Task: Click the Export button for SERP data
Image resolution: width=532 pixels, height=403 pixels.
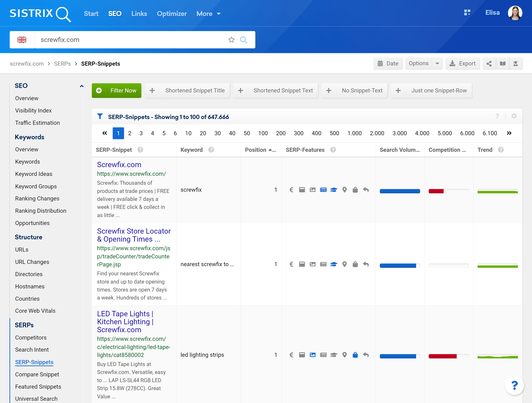Action: [463, 64]
